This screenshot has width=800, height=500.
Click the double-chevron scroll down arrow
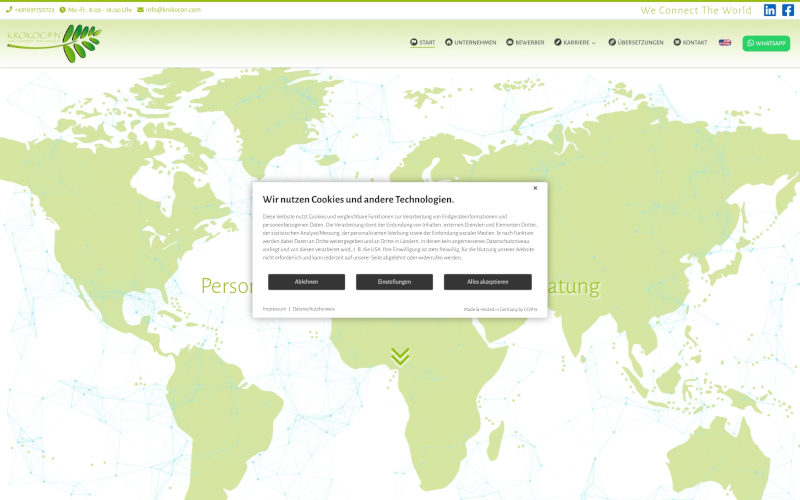(x=400, y=356)
